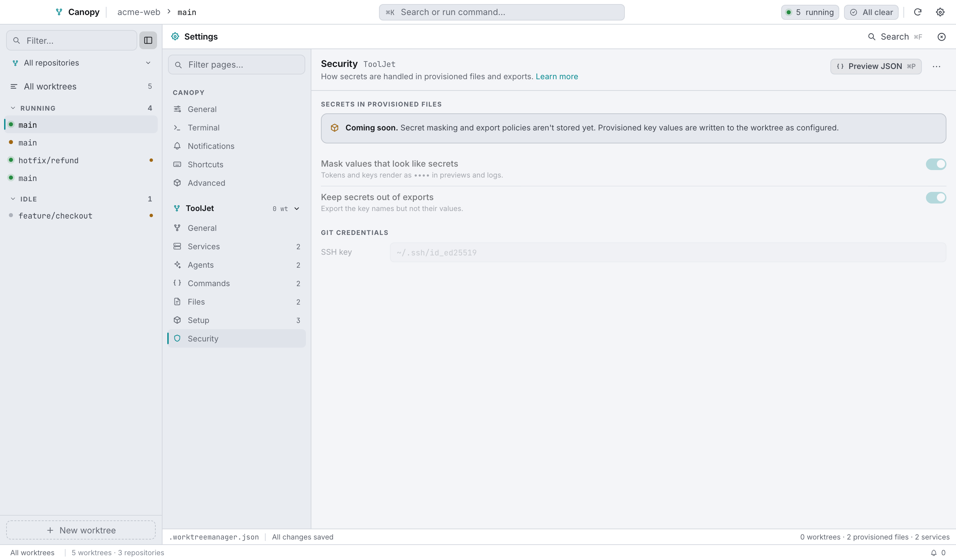This screenshot has width=956, height=560.
Task: Click the All worktrees list icon
Action: (x=14, y=86)
